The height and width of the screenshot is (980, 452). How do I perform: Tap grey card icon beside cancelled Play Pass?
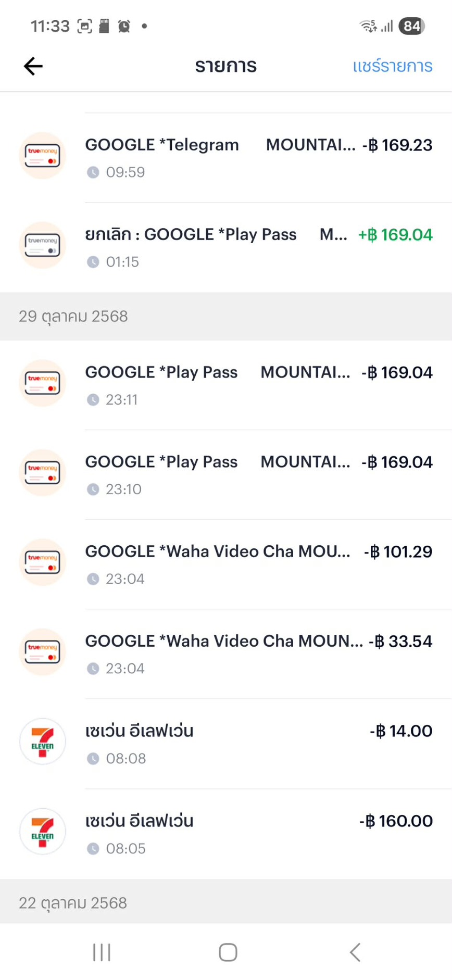click(42, 245)
